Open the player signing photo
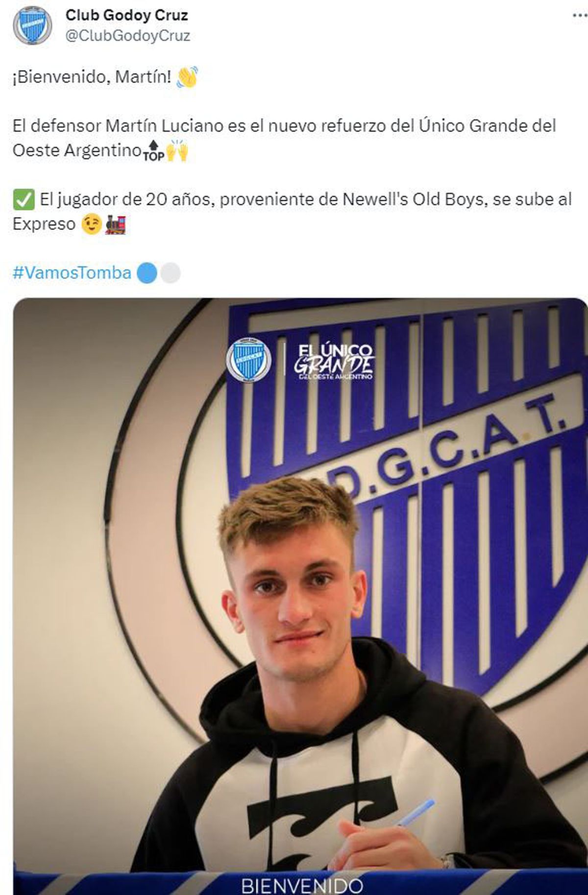 click(300, 596)
